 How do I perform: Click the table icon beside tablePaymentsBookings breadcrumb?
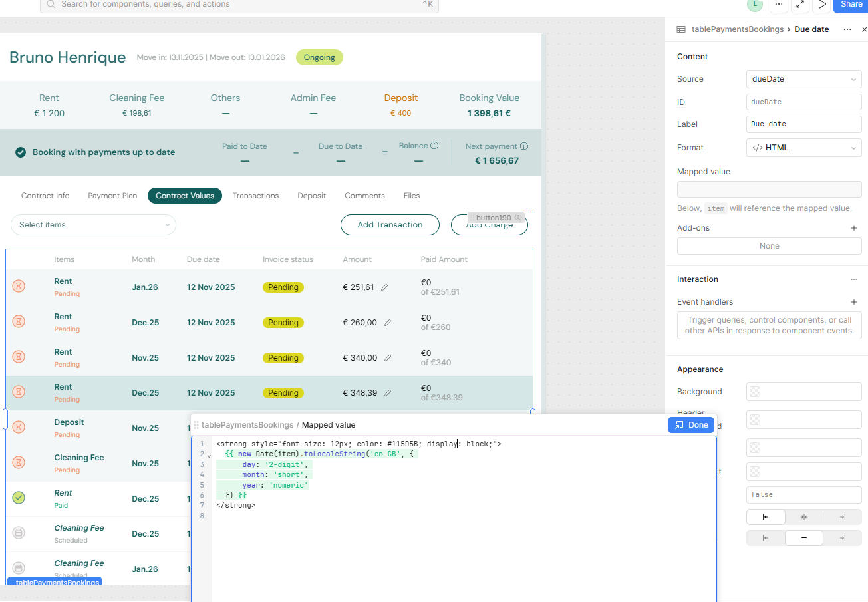click(680, 29)
